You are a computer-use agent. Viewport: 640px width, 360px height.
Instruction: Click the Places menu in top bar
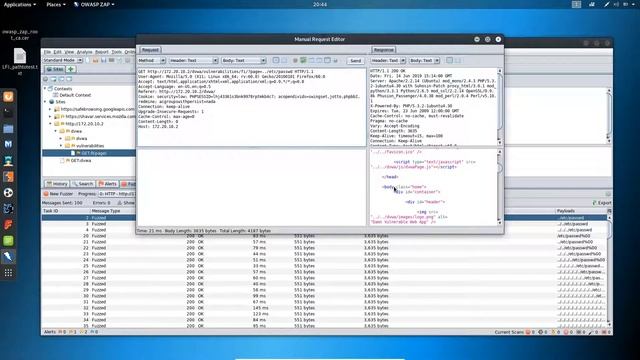[56, 4]
